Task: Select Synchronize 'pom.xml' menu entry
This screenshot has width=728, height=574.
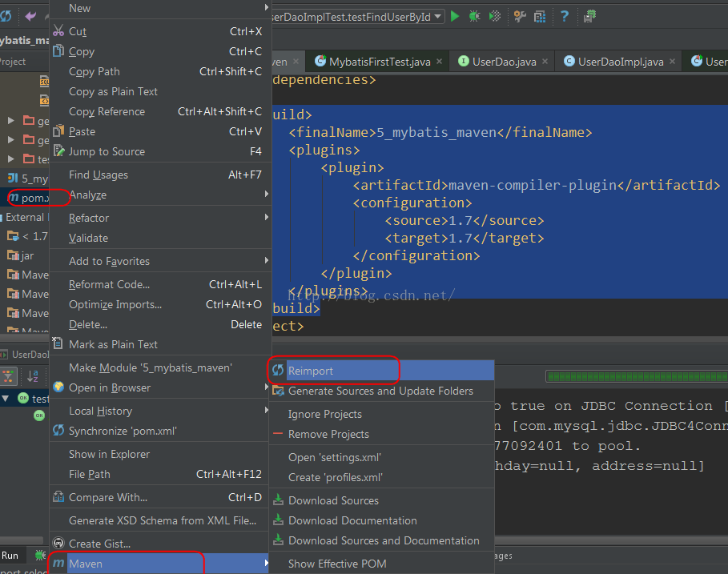Action: click(123, 431)
